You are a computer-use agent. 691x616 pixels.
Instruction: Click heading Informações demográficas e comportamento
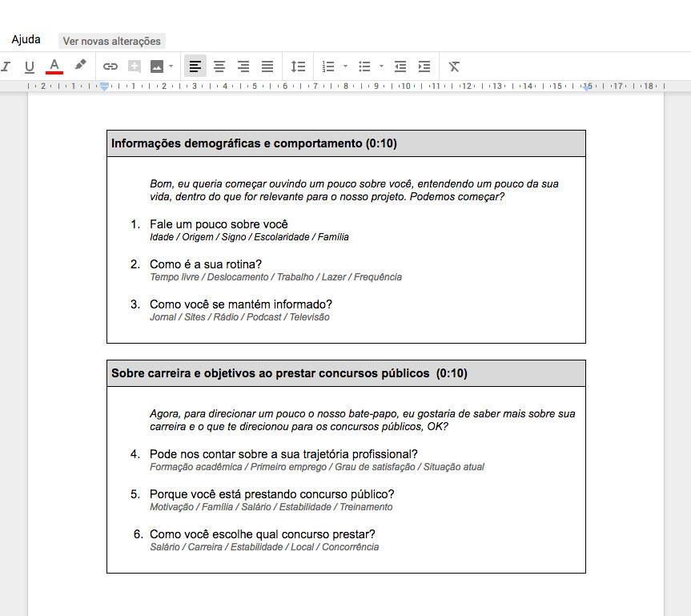pyautogui.click(x=254, y=143)
